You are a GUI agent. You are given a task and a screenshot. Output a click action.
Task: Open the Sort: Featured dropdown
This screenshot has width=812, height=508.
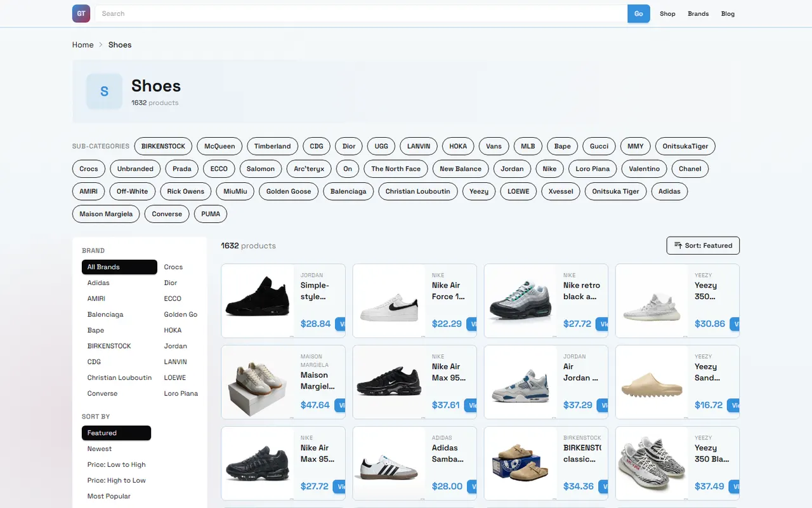click(703, 246)
